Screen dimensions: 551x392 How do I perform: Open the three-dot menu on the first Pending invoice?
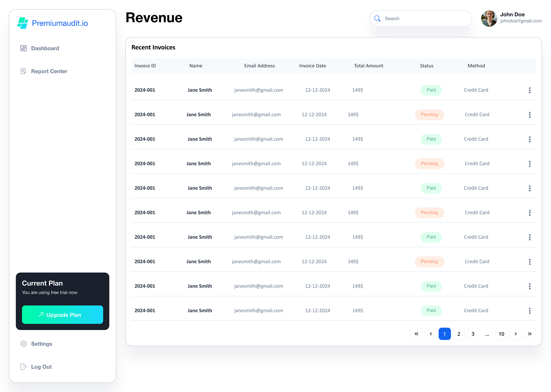(530, 114)
